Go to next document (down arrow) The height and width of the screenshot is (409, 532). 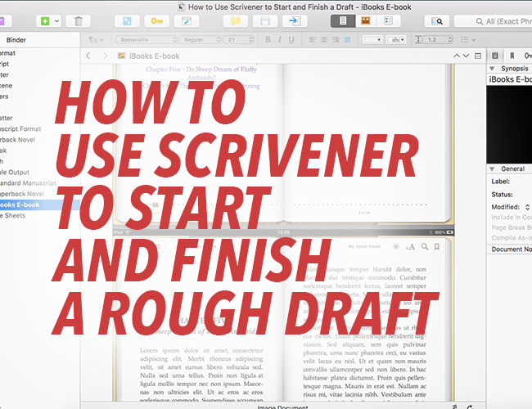[466, 56]
